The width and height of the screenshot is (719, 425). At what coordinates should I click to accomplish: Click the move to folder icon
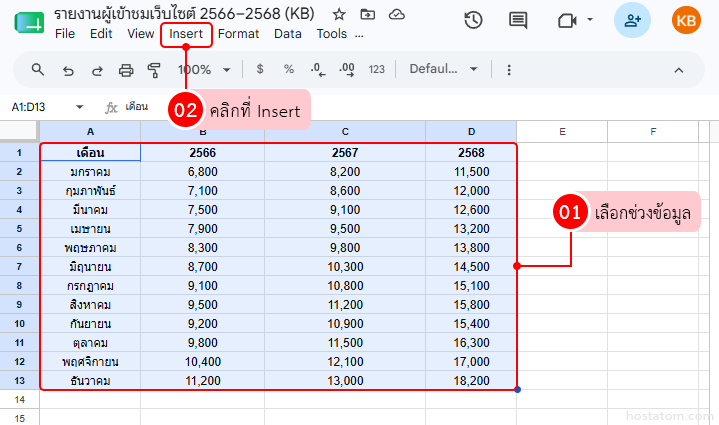(x=367, y=15)
